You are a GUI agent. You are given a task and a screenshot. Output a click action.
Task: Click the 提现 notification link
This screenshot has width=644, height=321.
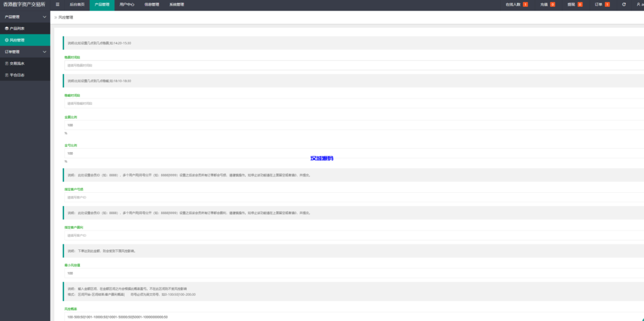click(x=572, y=4)
